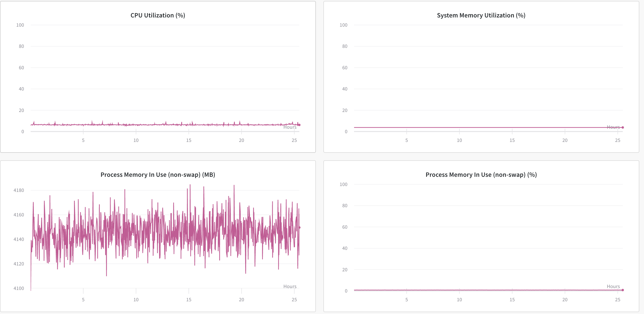Click the 4100 y-axis label in the Process Memory MB chart
The width and height of the screenshot is (644, 314).
coord(19,288)
